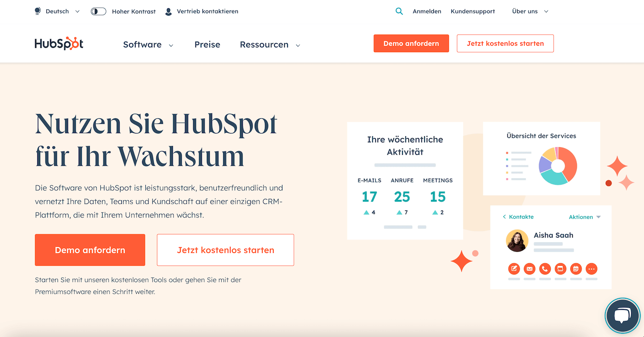
Task: Click the phone call icon under Aisha Saah
Action: click(x=545, y=268)
